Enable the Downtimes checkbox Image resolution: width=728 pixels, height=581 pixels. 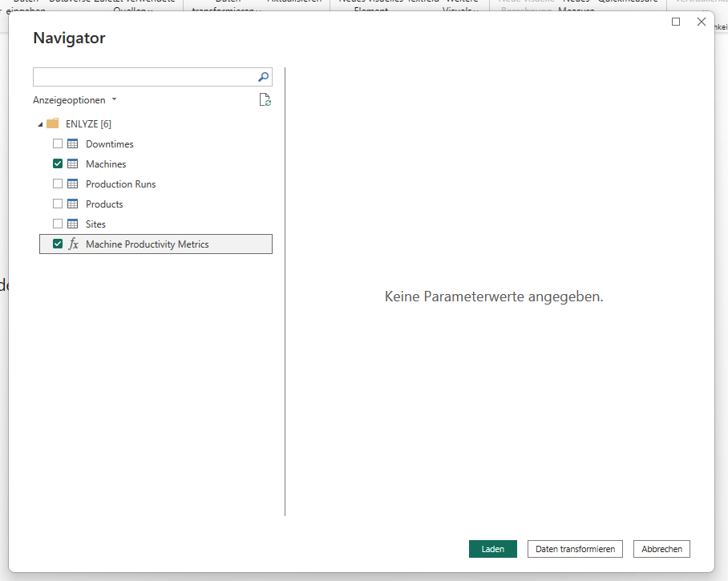pyautogui.click(x=58, y=144)
